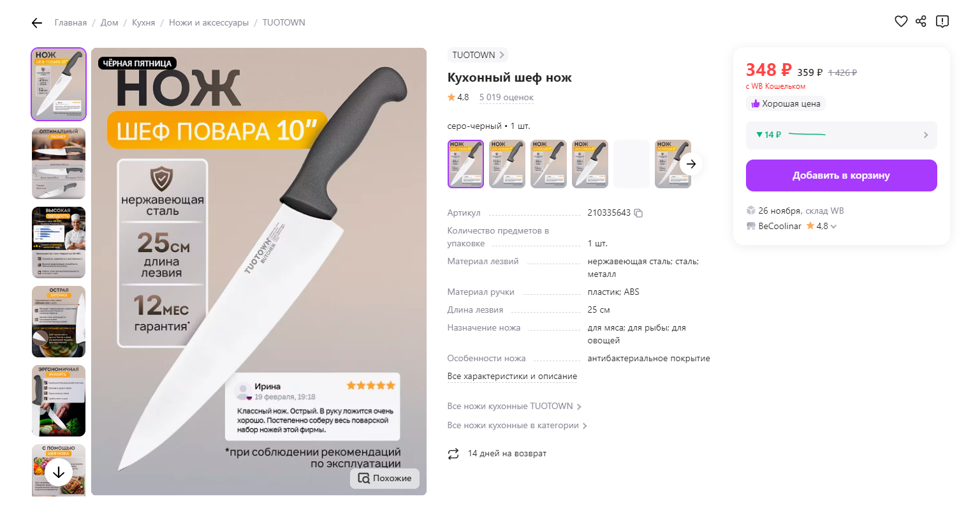This screenshot has width=980, height=522.
Task: Report product with exclamation icon
Action: coord(942,22)
